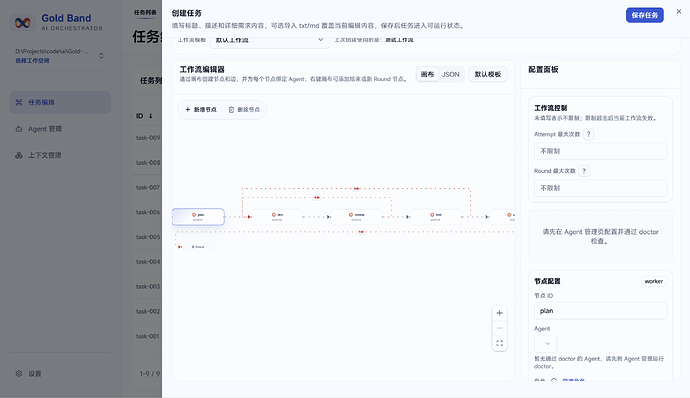
Task: Click row task-002 in background list
Action: click(148, 311)
